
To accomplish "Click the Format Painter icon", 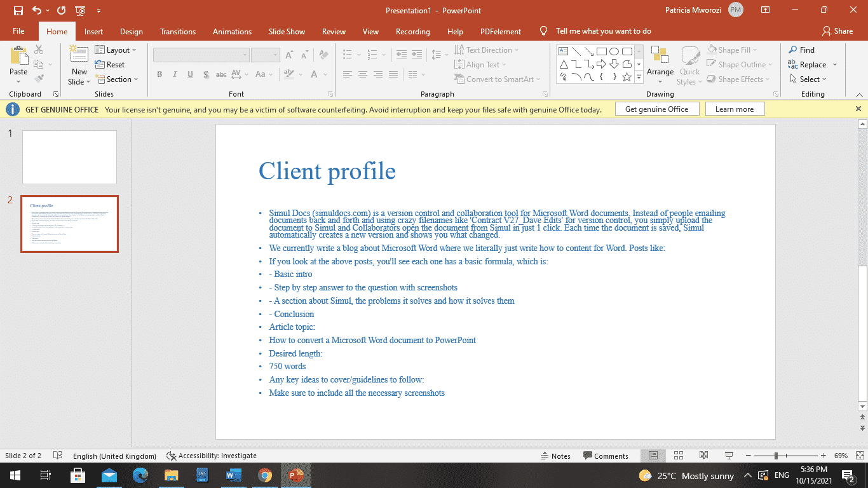I will pos(38,78).
